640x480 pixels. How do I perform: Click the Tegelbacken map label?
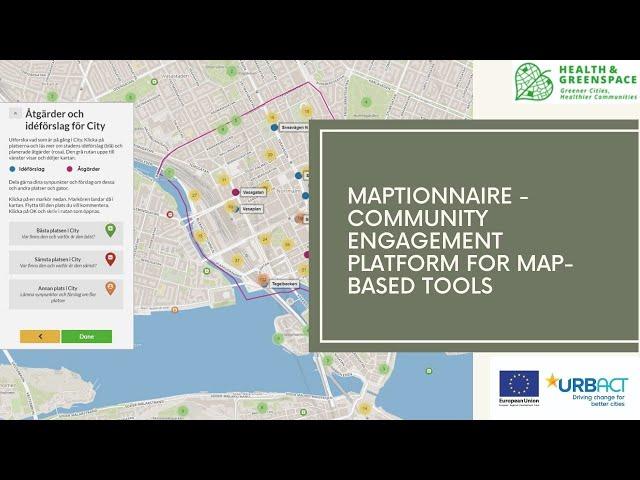click(x=285, y=284)
